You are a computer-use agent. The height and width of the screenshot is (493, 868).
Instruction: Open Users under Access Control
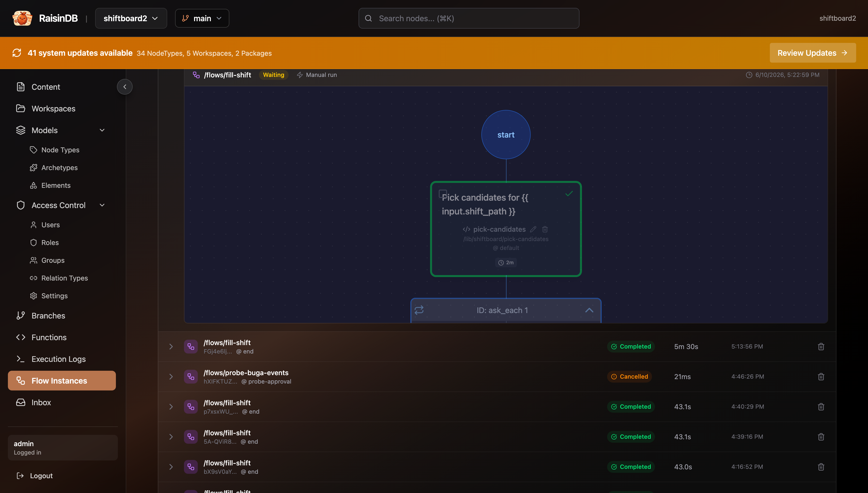tap(51, 225)
